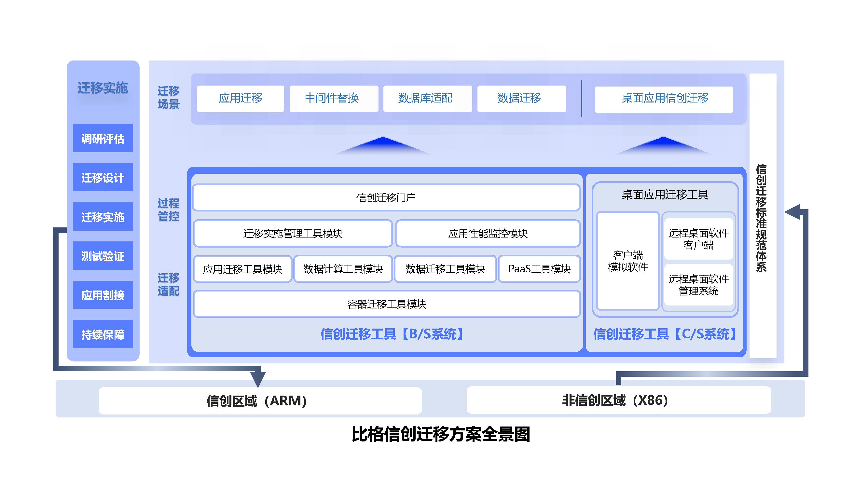
Task: Click the 信创迁移工具【B/S系统】 caption
Action: (x=392, y=334)
